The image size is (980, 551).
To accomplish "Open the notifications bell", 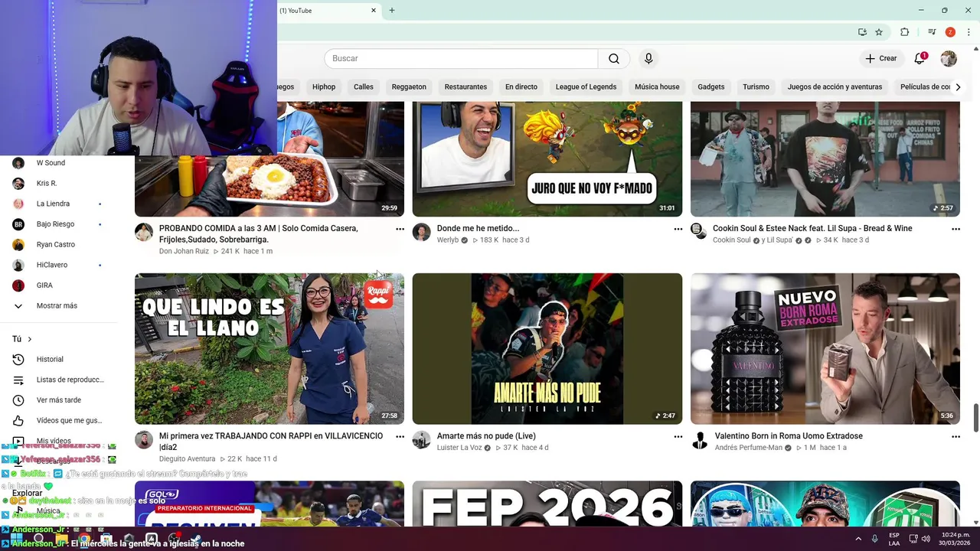I will pos(920,58).
